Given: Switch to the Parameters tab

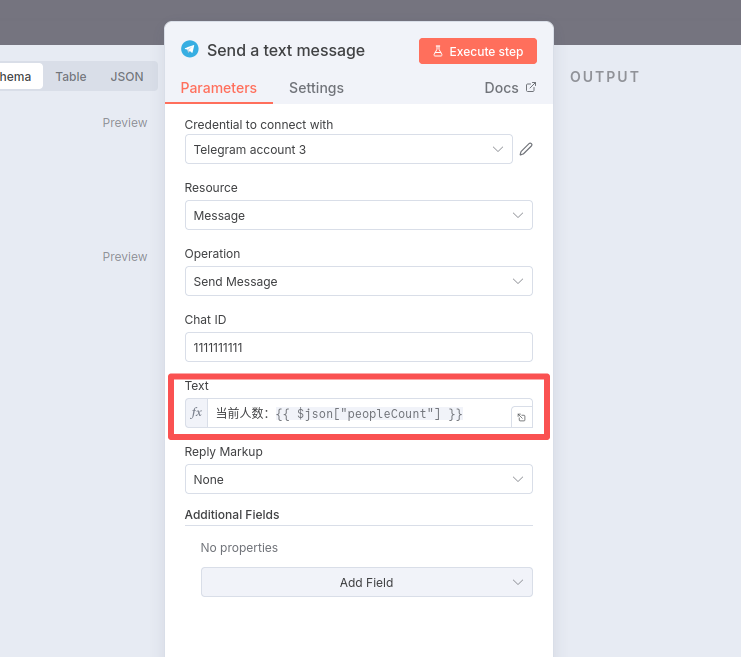Looking at the screenshot, I should (x=218, y=88).
